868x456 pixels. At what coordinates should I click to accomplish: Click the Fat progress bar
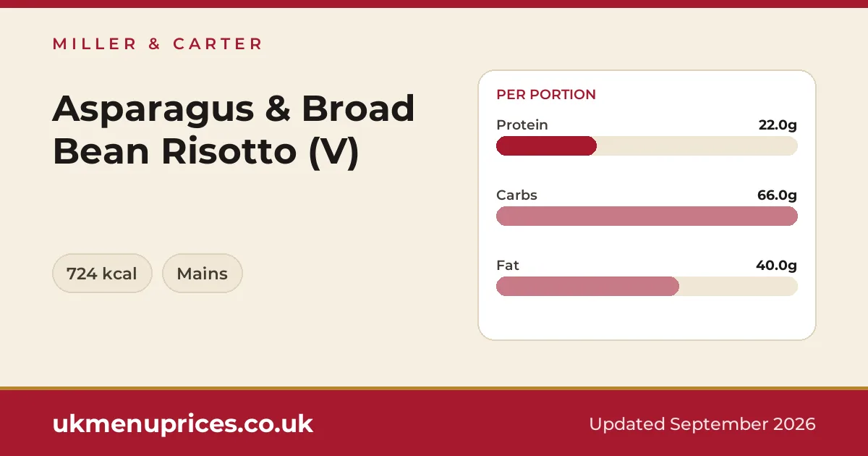tap(647, 287)
